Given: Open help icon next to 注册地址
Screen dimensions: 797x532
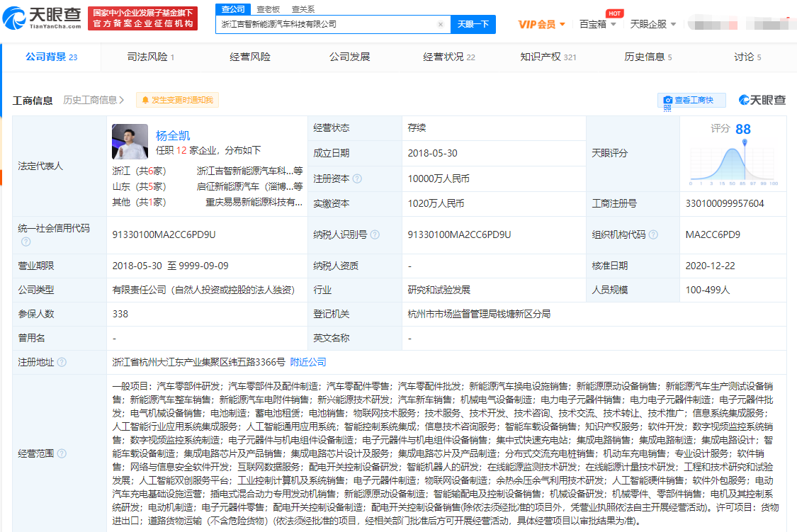Looking at the screenshot, I should 62,362.
